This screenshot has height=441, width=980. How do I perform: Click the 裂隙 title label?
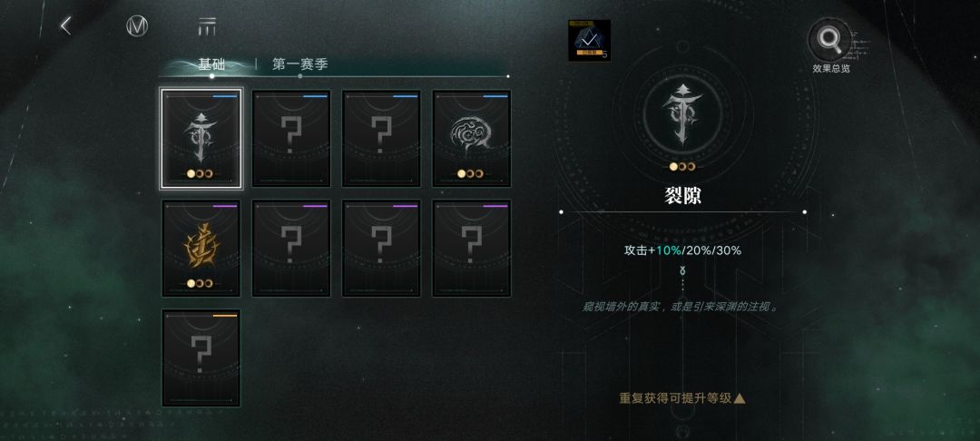click(x=682, y=195)
